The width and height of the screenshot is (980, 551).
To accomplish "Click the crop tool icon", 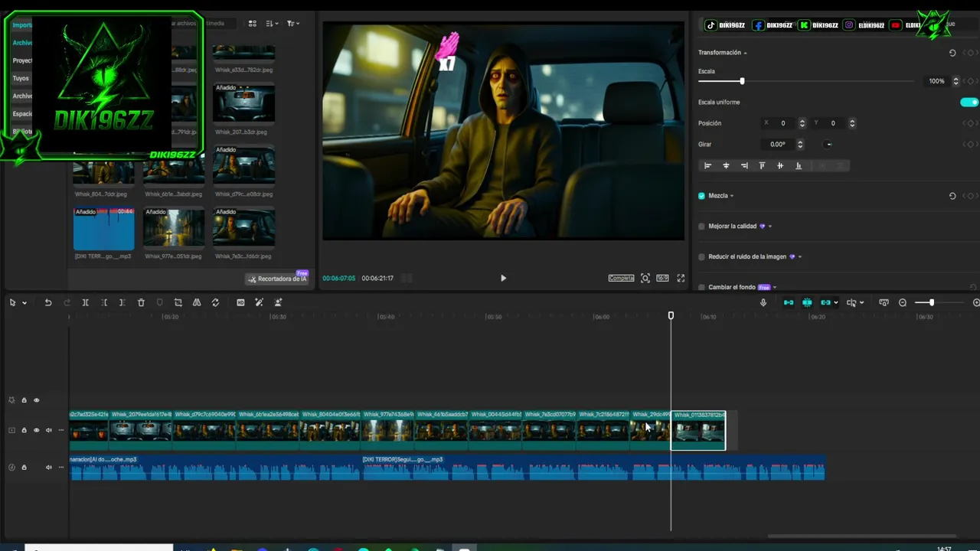I will pos(178,302).
